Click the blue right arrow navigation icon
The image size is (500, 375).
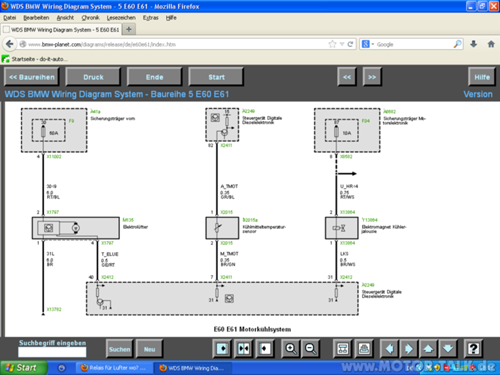(x=409, y=349)
